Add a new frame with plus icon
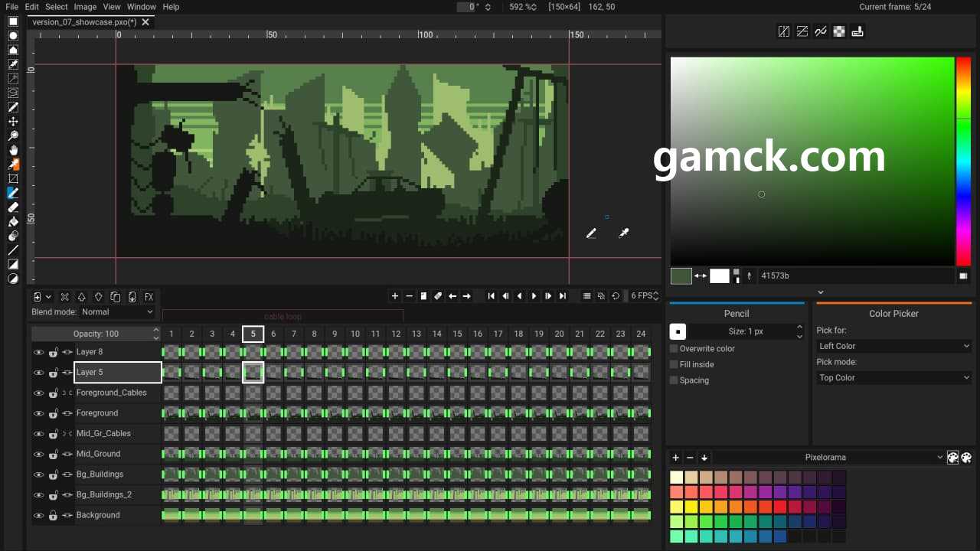980x551 pixels. [x=395, y=296]
